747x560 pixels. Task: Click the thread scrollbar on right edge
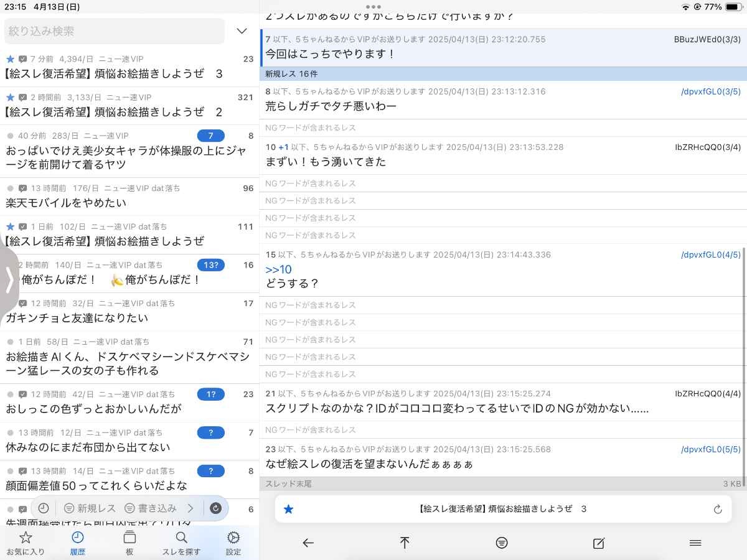tap(744, 361)
